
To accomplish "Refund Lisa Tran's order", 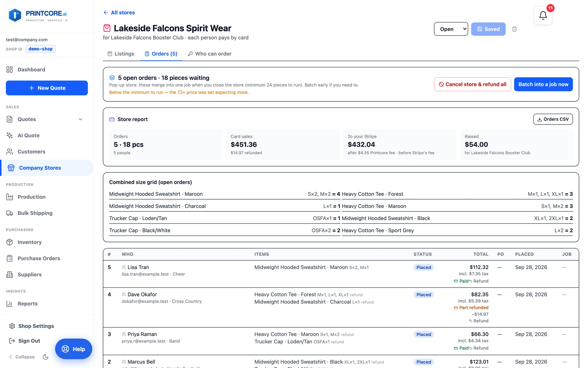I will point(478,281).
